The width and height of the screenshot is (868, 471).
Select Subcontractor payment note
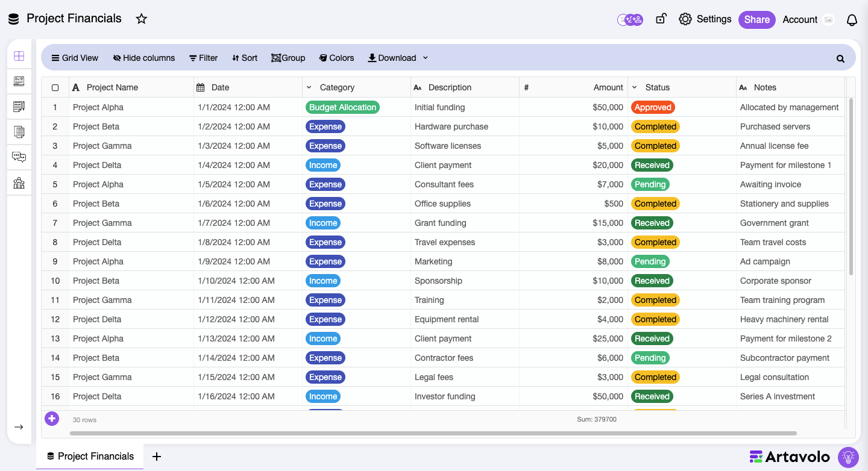tap(790, 358)
